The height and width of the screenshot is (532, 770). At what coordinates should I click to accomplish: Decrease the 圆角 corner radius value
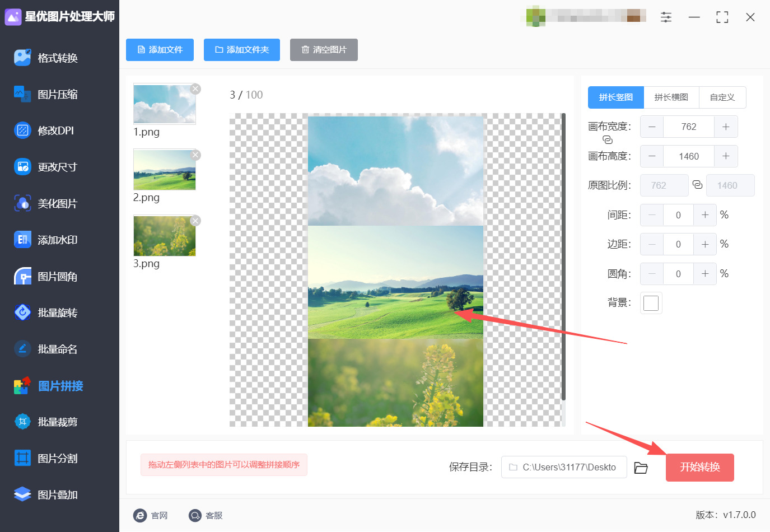pos(652,274)
